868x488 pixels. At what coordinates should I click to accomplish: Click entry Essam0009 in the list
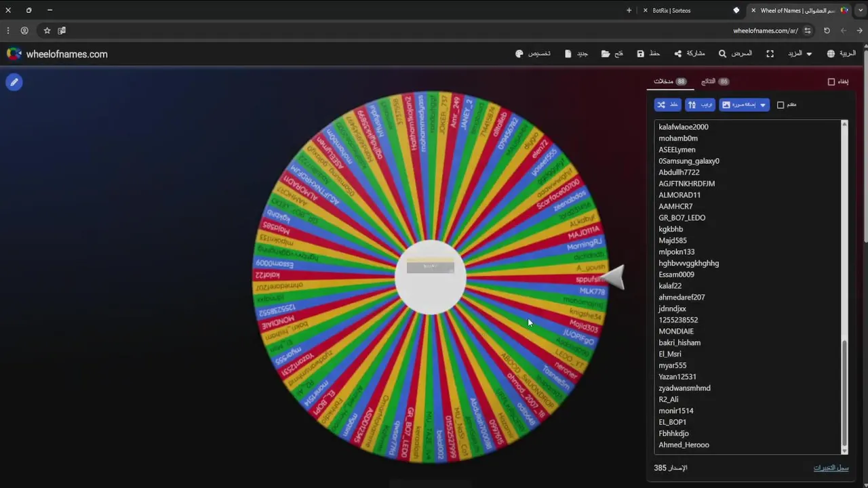[676, 274]
